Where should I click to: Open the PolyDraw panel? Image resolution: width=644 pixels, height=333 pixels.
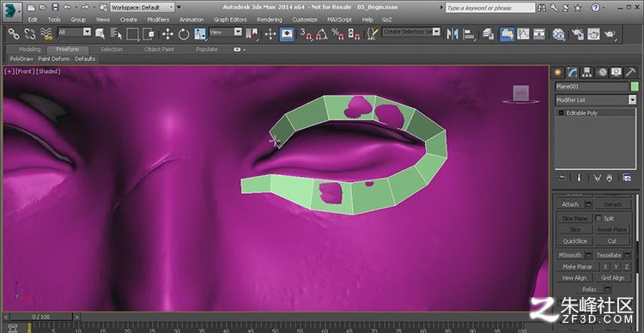(x=21, y=58)
